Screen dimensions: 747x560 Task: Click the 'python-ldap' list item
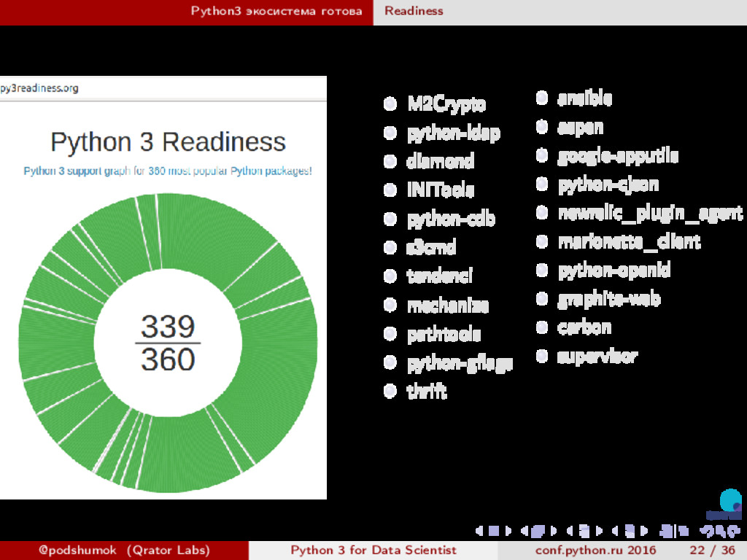(454, 133)
